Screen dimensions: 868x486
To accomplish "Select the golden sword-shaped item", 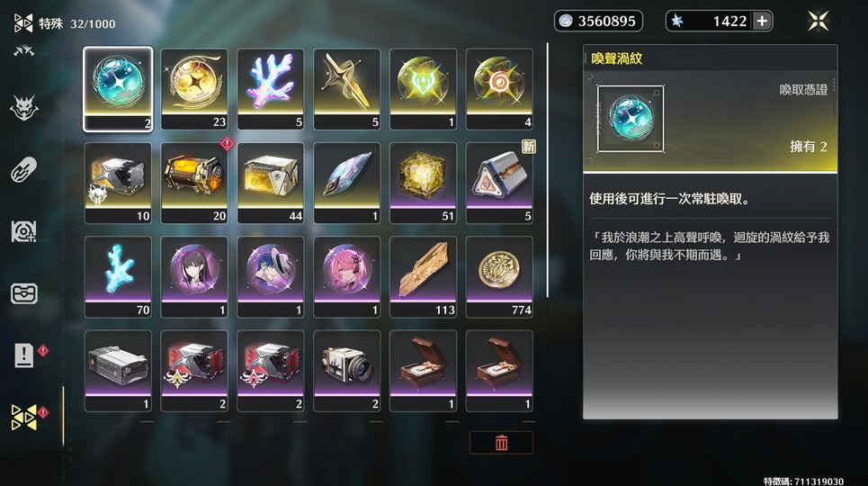I will click(x=346, y=89).
